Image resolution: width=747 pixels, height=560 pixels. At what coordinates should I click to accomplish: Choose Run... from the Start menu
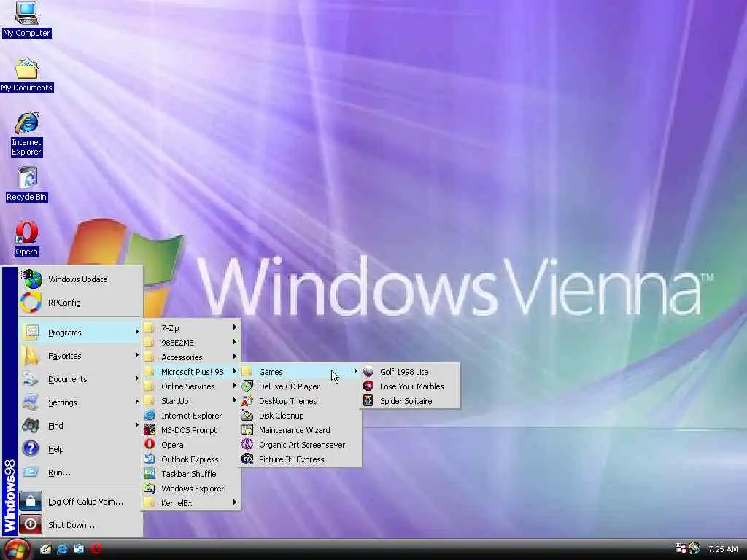pyautogui.click(x=80, y=472)
